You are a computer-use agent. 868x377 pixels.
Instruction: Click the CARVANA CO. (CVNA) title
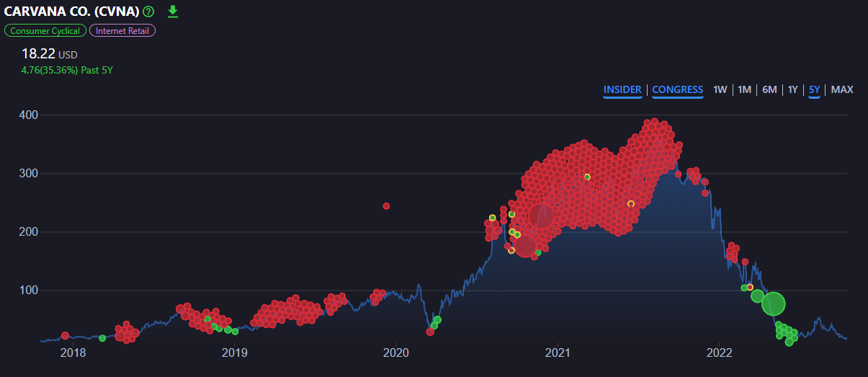[x=71, y=12]
